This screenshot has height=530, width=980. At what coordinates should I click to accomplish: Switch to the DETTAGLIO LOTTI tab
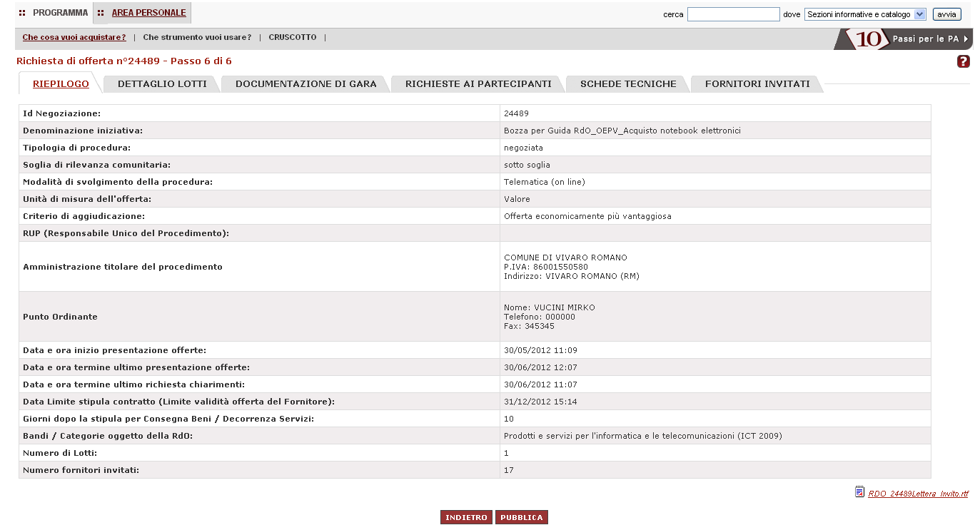click(x=162, y=84)
